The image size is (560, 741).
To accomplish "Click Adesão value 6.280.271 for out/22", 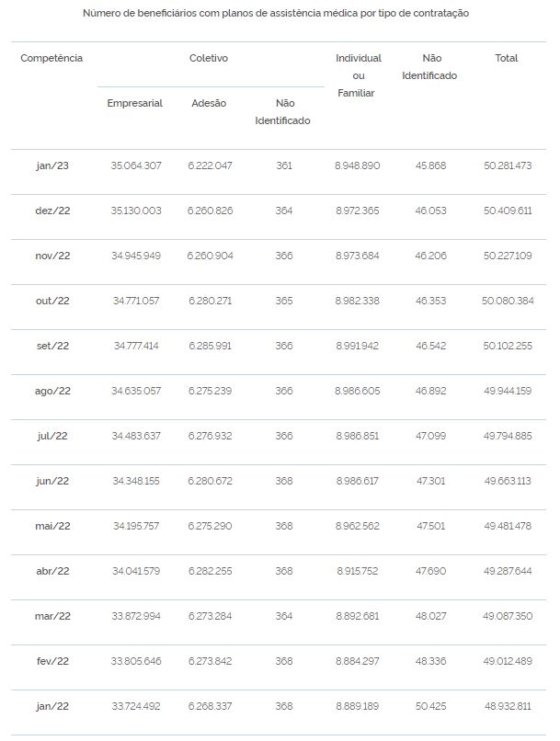I will pos(211,301).
